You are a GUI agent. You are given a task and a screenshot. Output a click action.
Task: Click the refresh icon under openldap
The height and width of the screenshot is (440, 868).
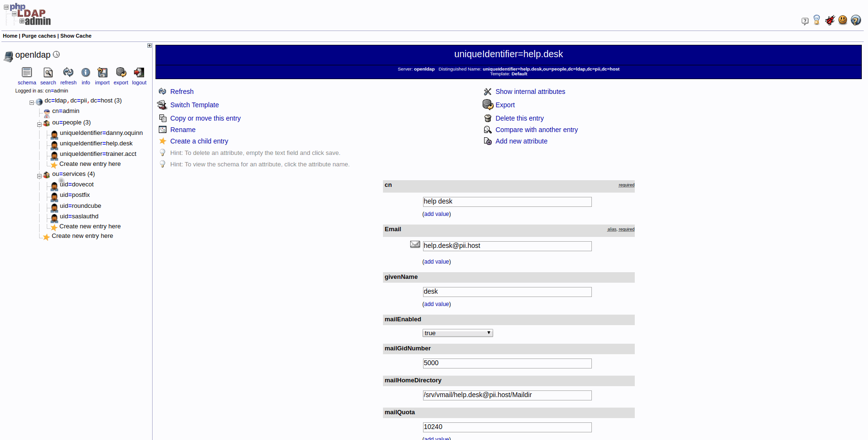[x=68, y=72]
